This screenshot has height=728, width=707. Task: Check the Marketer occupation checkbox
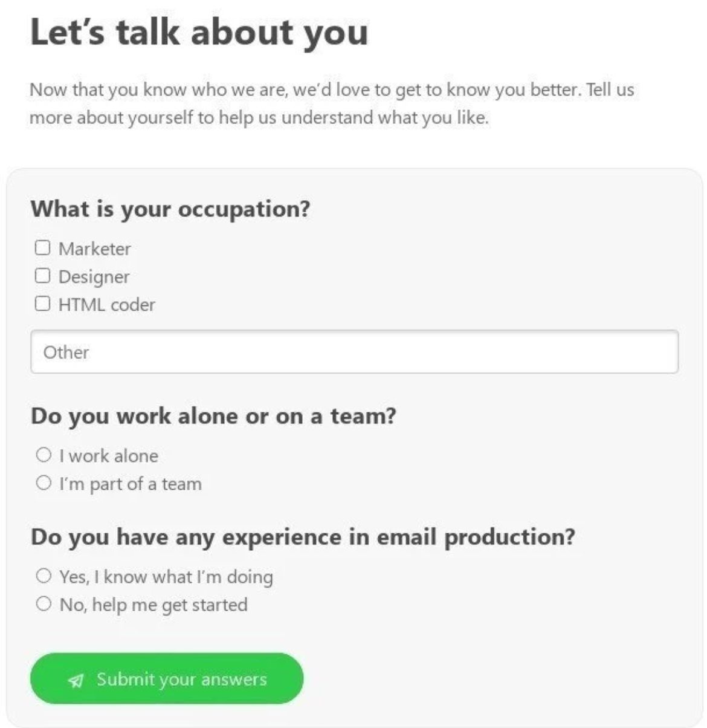[x=42, y=247]
